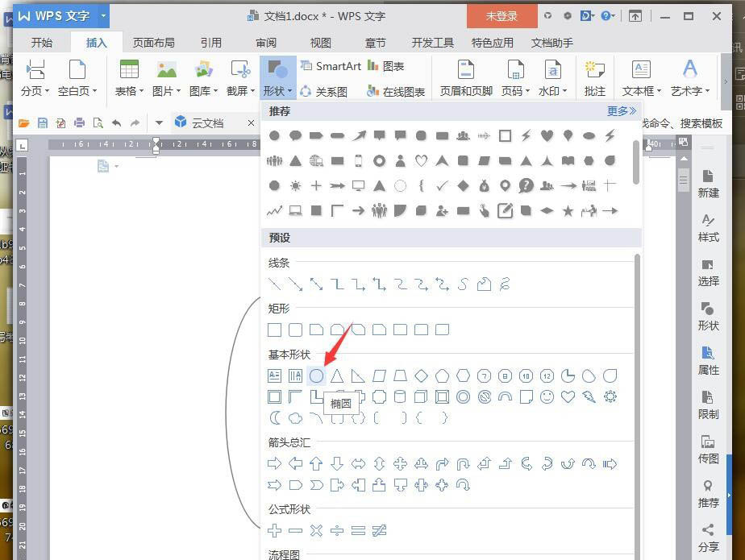Click 更多 to show more shapes
Screen dimensions: 745x560
tap(622, 111)
